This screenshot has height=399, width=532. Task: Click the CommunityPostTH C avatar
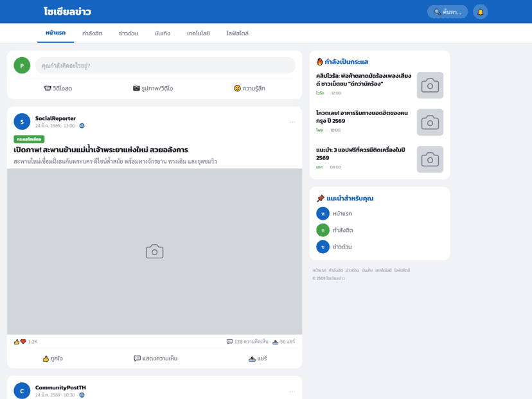pyautogui.click(x=22, y=391)
